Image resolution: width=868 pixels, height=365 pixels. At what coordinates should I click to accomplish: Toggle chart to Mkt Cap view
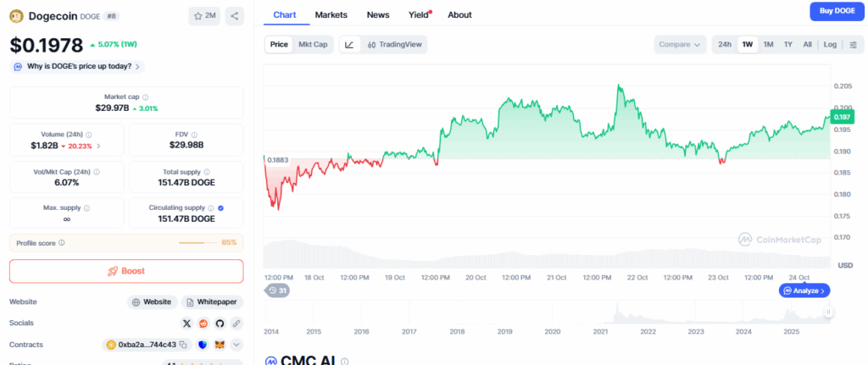coord(313,44)
